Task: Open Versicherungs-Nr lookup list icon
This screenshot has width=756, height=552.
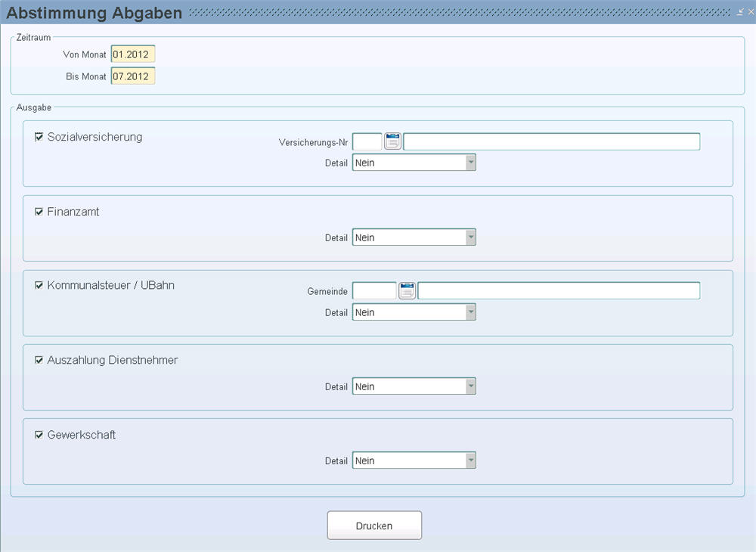Action: (392, 141)
